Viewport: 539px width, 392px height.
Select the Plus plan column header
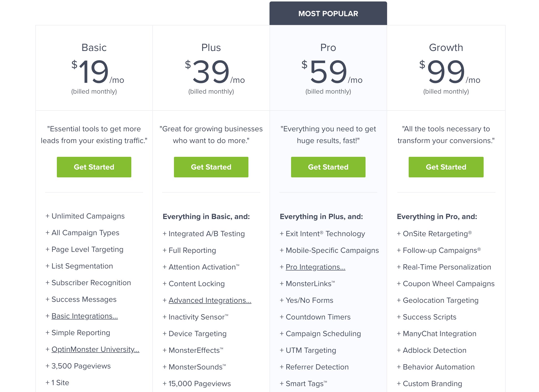click(x=211, y=48)
